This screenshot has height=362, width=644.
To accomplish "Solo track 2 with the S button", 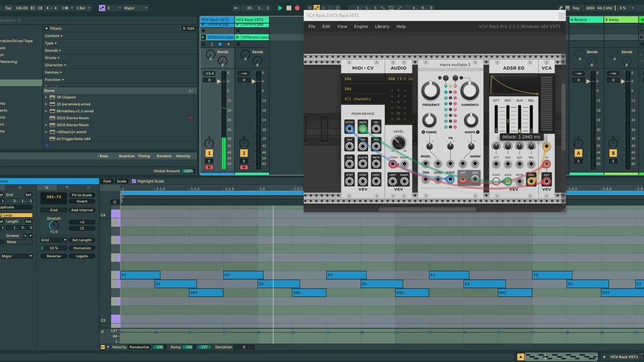I will 244,161.
